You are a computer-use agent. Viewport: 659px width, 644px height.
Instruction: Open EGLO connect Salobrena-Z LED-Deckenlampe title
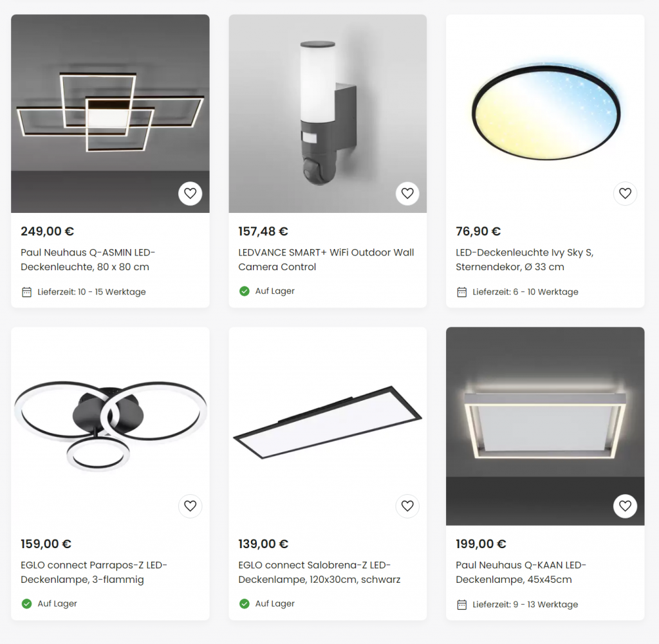click(x=319, y=572)
